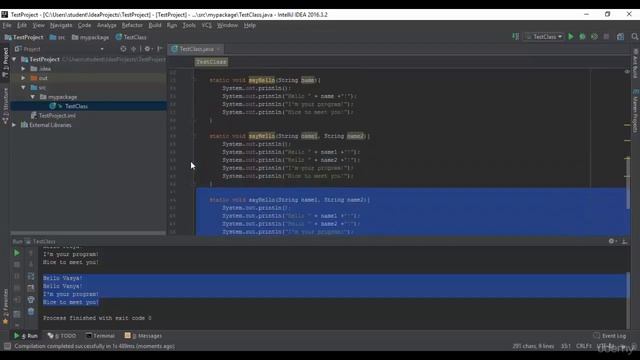Toggle the Ant Build side tool window tab
The image size is (640, 360).
[635, 63]
